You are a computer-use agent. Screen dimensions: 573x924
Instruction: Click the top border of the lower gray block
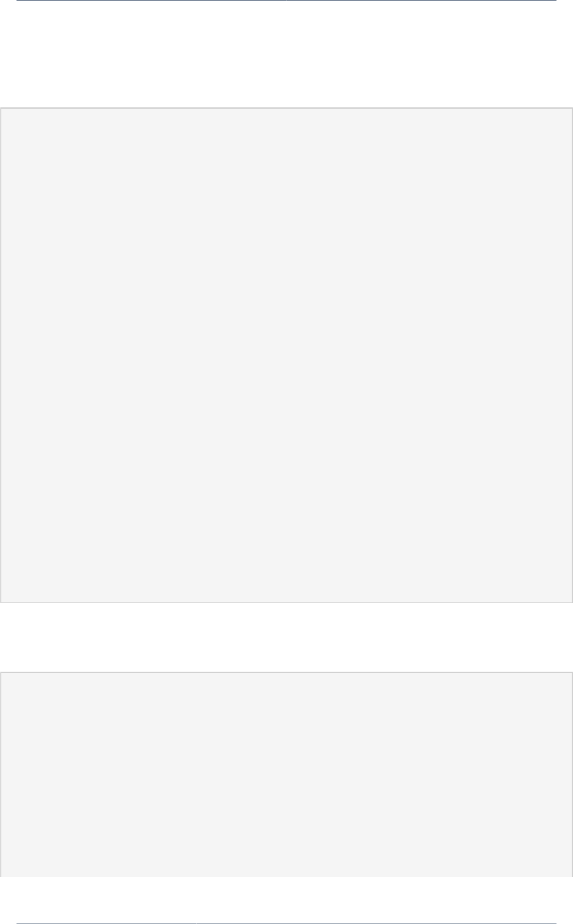286,672
